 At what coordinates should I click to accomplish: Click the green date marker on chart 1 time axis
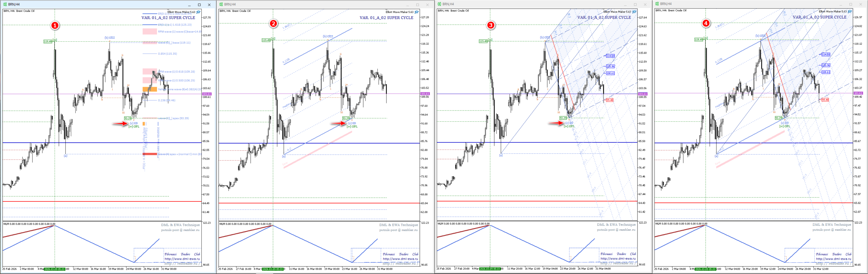pyautogui.click(x=54, y=269)
